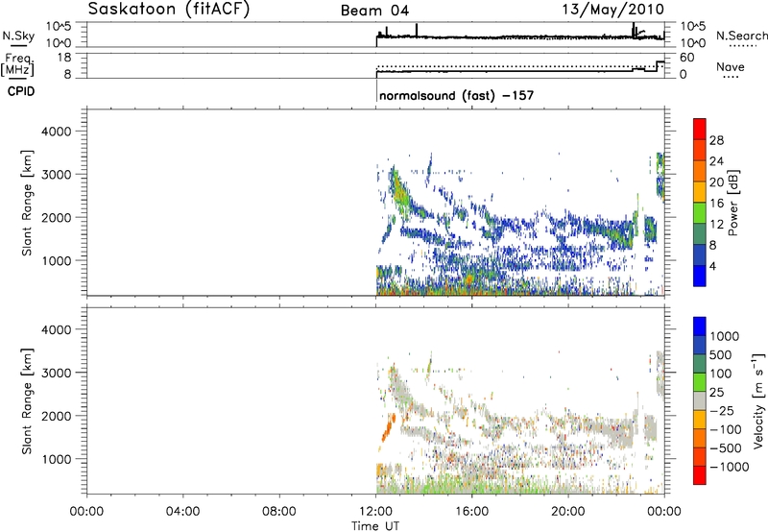Click the date "13/May/2010"
768x532 pixels.
[x=613, y=9]
